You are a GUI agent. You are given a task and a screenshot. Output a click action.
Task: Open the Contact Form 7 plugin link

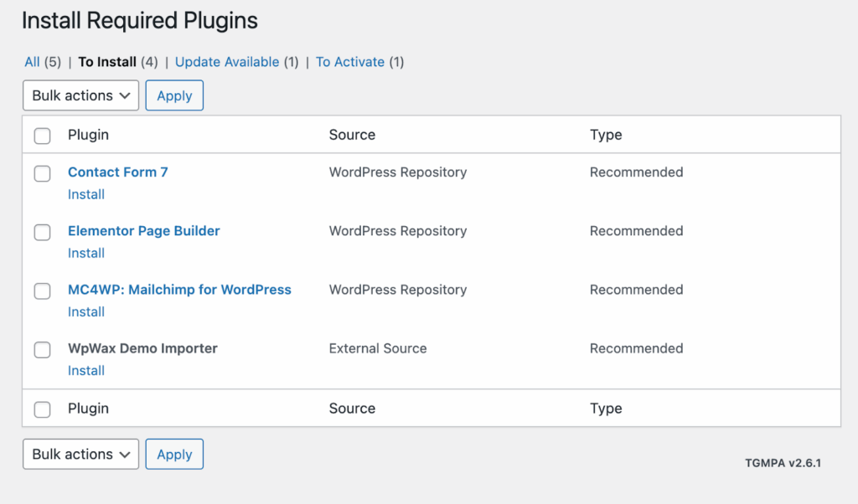[x=117, y=172]
